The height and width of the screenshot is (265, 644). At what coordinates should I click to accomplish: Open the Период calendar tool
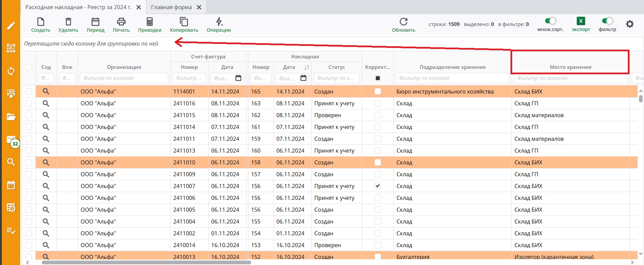pos(95,22)
